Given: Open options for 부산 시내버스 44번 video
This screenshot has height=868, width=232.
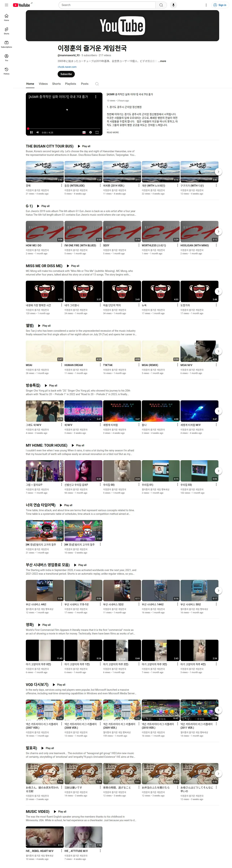Looking at the screenshot, I should tap(61, 604).
